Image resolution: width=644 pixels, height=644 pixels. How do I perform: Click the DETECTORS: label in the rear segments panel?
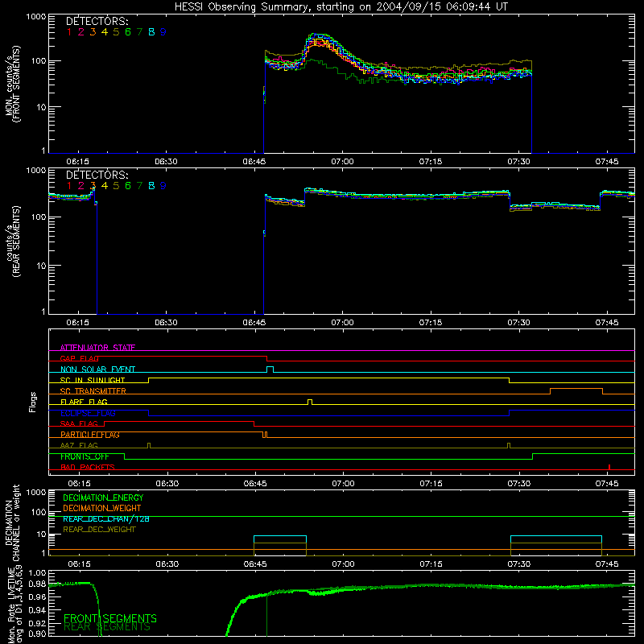pos(97,175)
